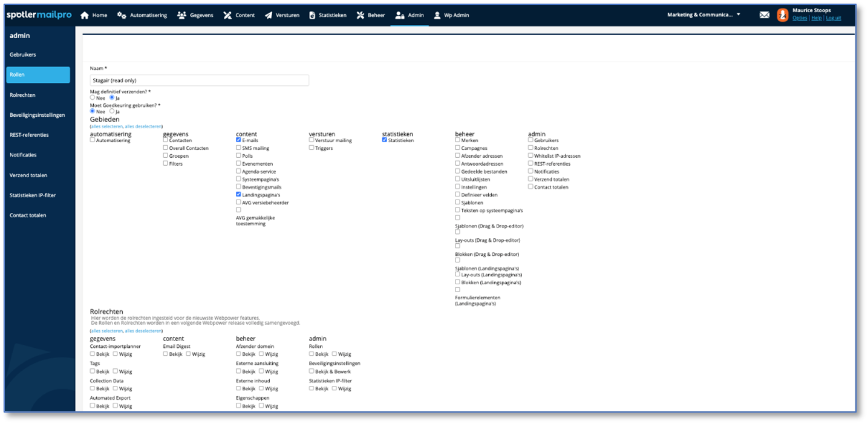Select Nee for Mag definitief verzenden
This screenshot has height=424, width=868.
click(93, 97)
